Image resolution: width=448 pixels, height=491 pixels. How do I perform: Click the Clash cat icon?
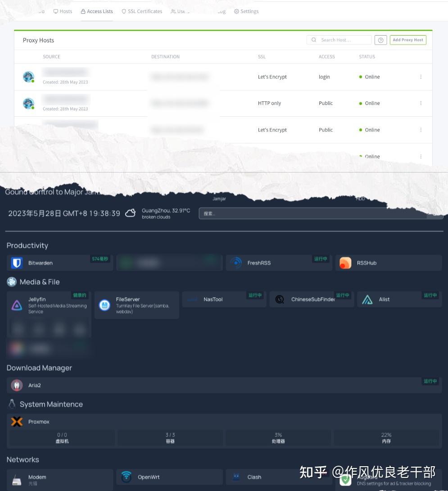[x=236, y=477]
